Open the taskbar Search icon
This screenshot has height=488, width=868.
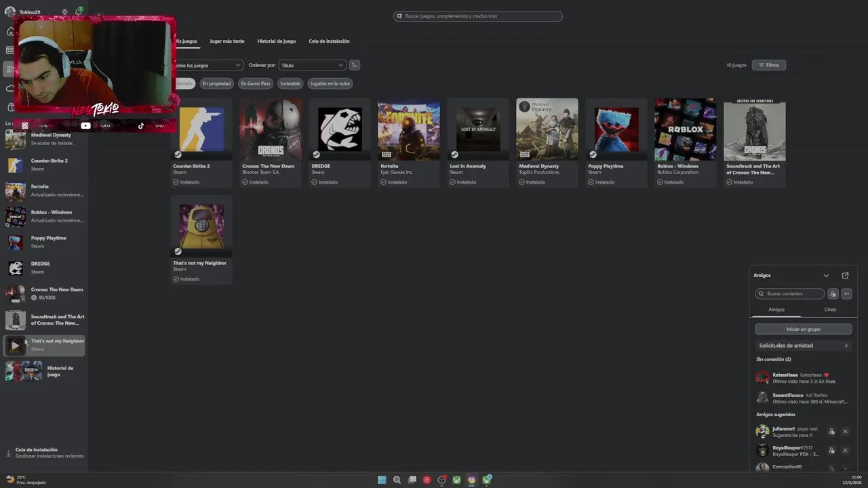(x=397, y=480)
